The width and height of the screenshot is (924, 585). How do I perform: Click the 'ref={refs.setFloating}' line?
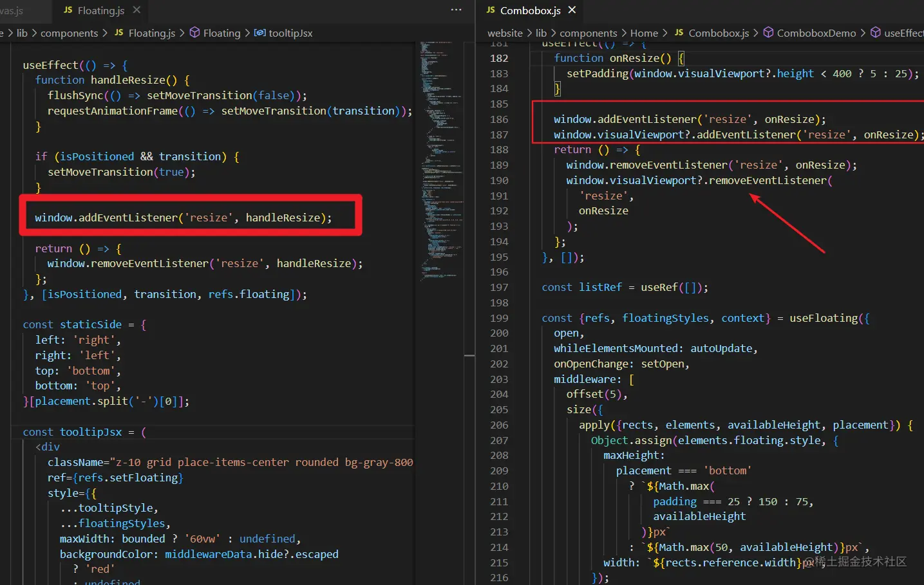click(115, 478)
